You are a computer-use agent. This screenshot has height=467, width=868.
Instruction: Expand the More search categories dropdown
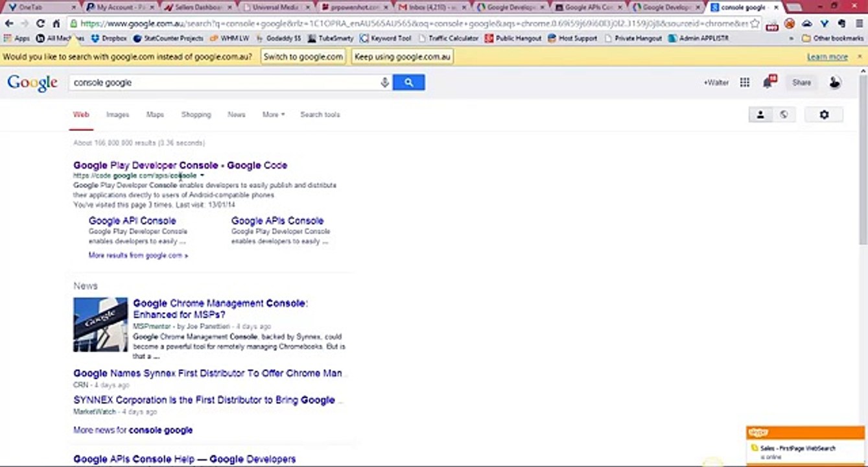tap(274, 115)
